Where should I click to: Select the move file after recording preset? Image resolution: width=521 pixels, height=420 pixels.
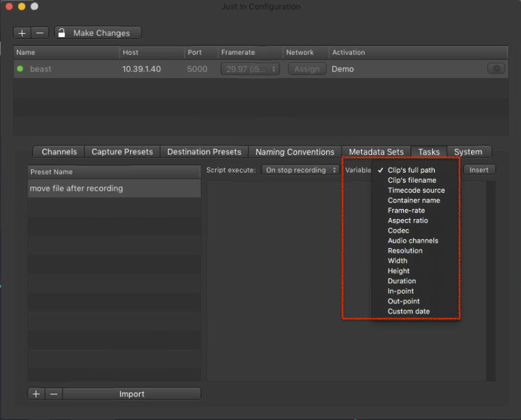115,188
